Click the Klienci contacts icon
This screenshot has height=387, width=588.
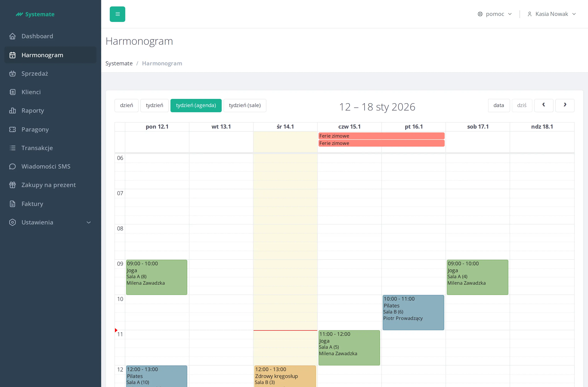[12, 92]
